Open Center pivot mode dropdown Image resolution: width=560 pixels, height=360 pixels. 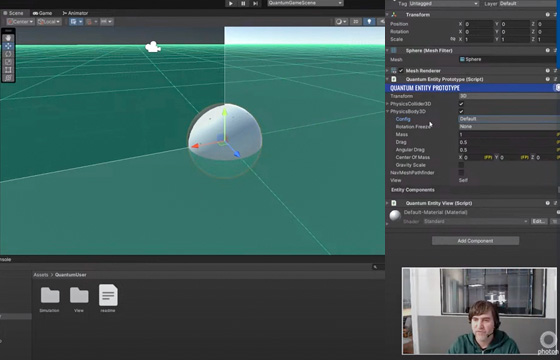pos(20,22)
